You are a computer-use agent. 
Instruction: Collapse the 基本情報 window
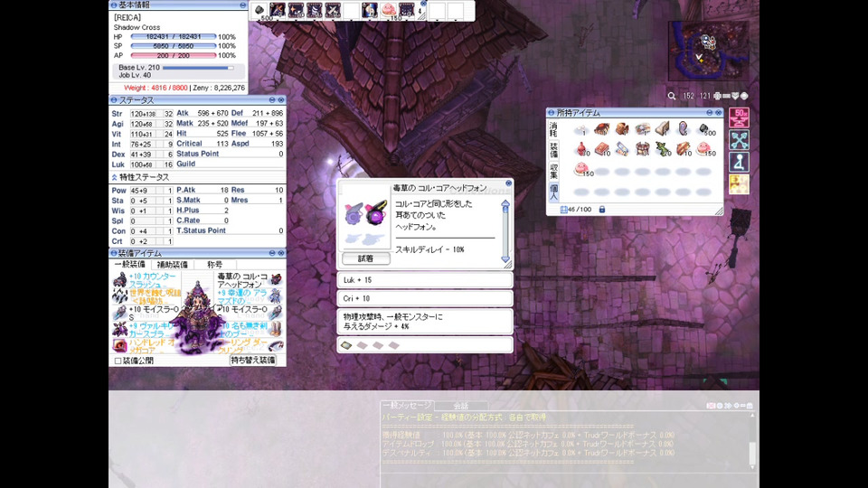point(242,5)
